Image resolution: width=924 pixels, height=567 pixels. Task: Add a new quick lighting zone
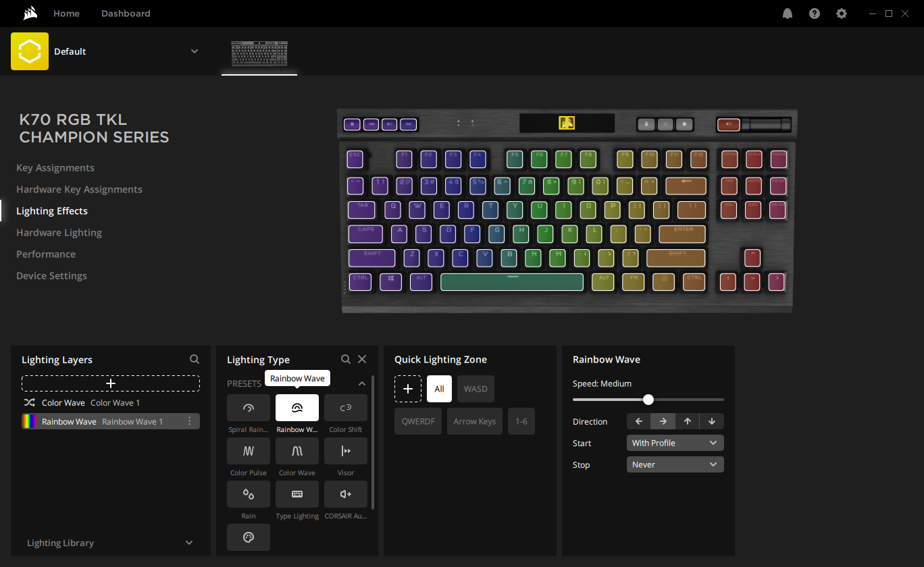pyautogui.click(x=408, y=389)
